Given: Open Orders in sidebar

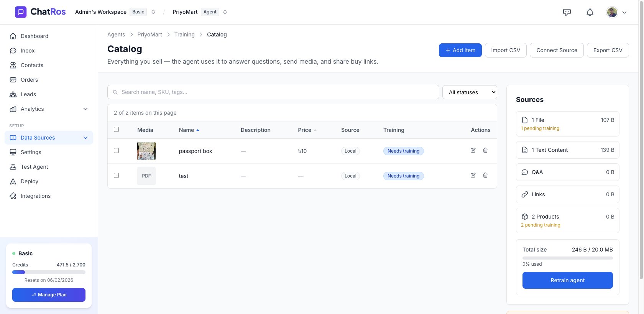Looking at the screenshot, I should (49, 80).
